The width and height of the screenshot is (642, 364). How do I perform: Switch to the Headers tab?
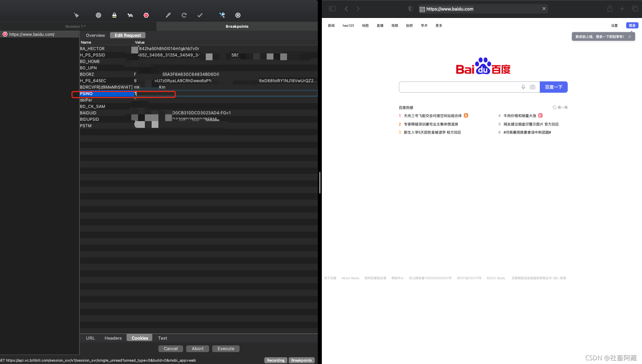[x=113, y=338]
